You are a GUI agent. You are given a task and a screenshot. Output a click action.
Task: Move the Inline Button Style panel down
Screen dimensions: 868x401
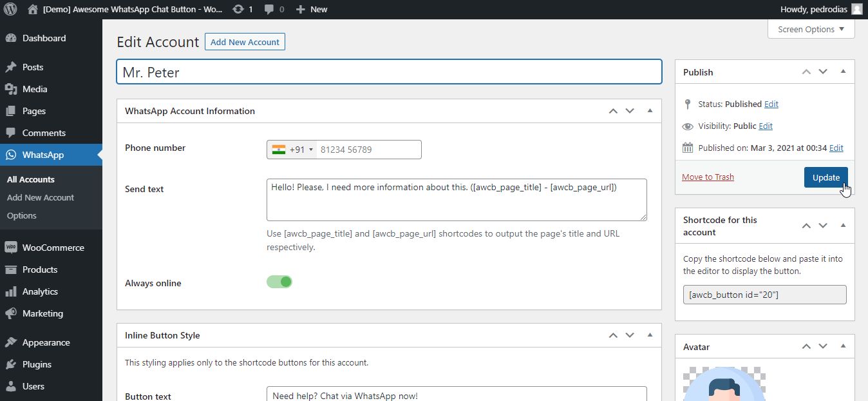tap(630, 335)
